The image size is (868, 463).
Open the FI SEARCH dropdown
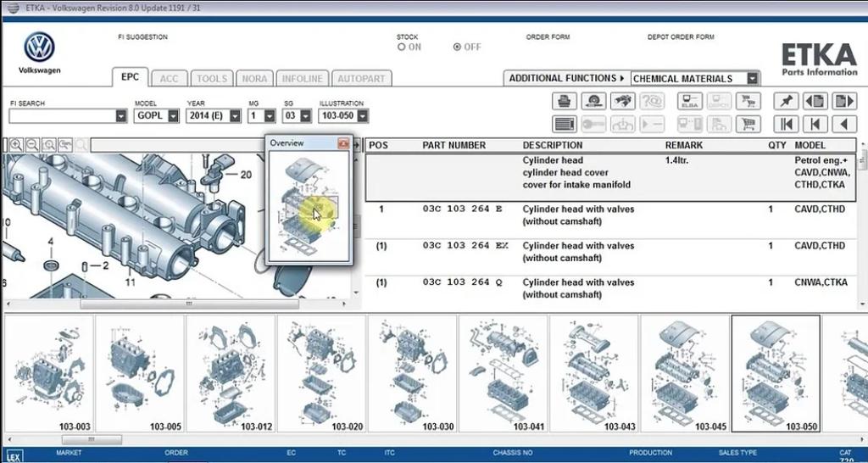121,116
